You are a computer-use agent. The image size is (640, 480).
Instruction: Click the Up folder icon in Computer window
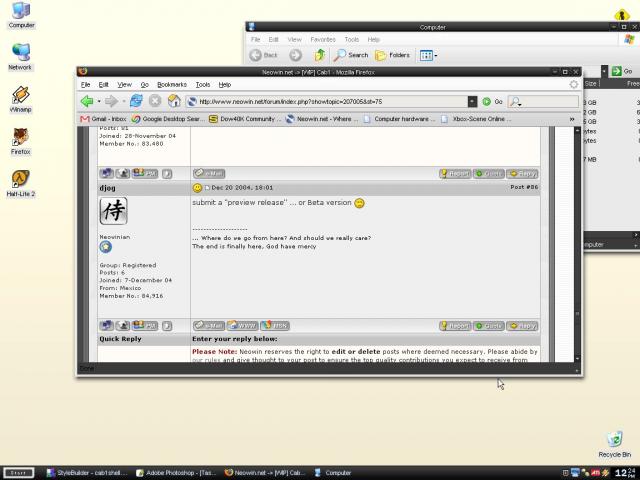tap(320, 55)
